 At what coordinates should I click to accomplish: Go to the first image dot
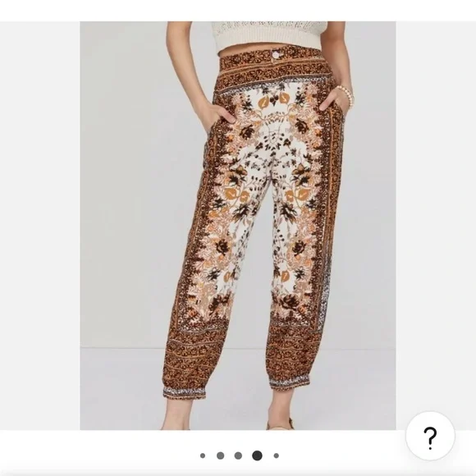pyautogui.click(x=203, y=455)
